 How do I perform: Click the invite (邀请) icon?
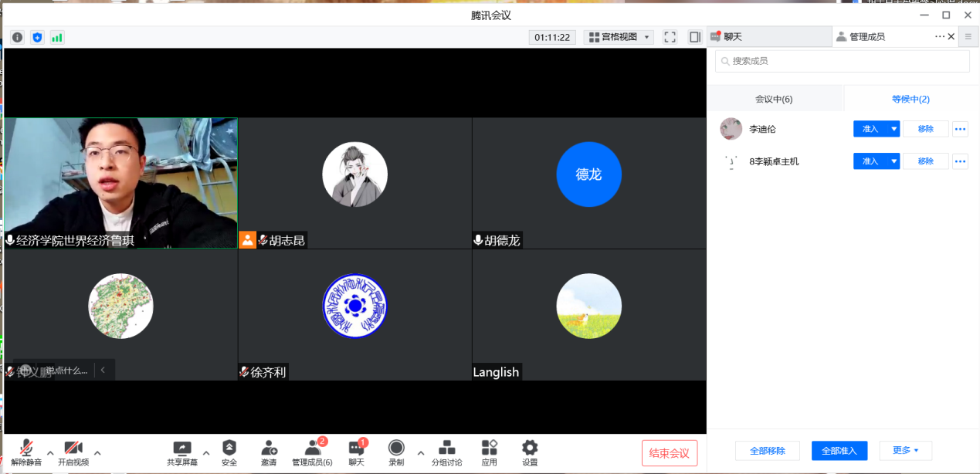269,449
